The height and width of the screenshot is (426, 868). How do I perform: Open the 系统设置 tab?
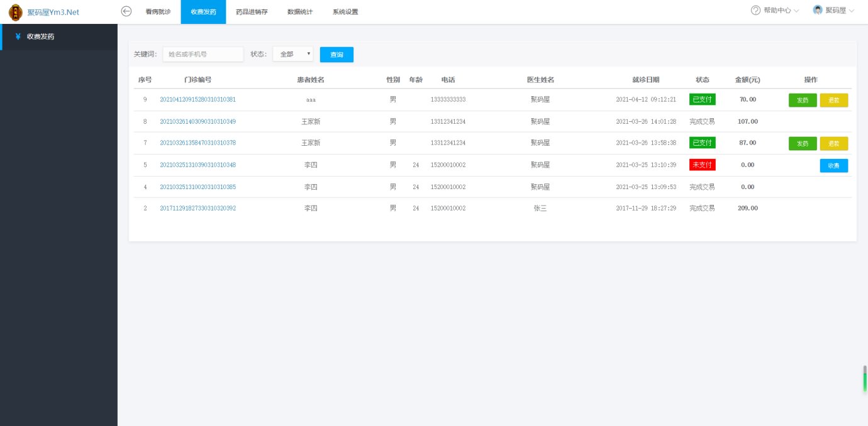(345, 12)
